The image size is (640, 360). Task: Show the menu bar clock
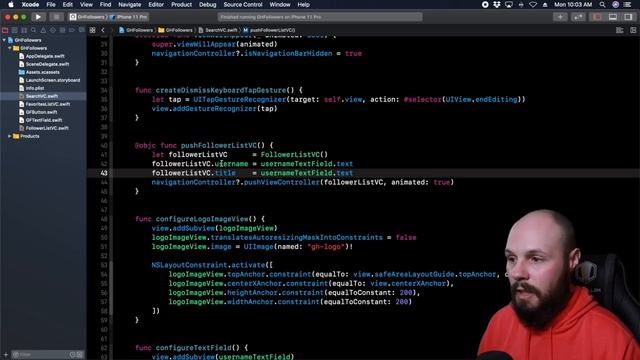[x=573, y=4]
